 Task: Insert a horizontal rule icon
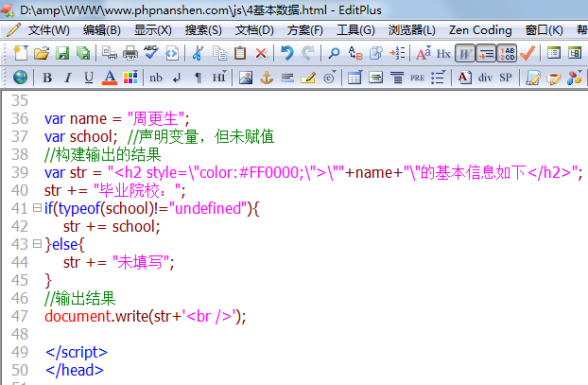coord(287,78)
